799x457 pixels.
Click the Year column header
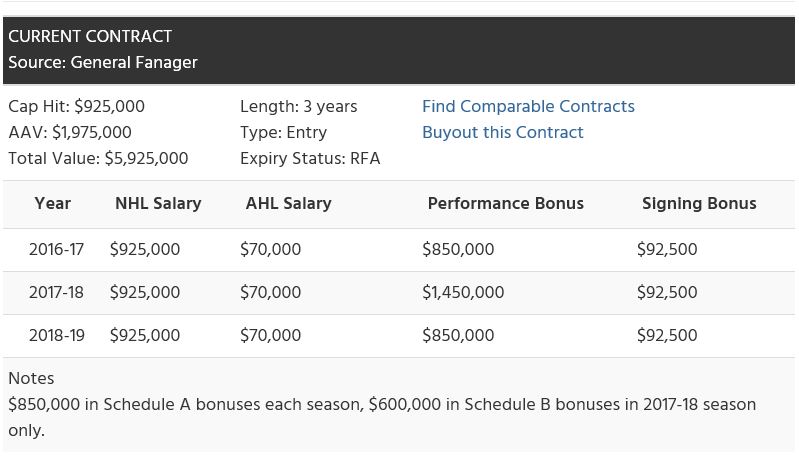pos(52,203)
